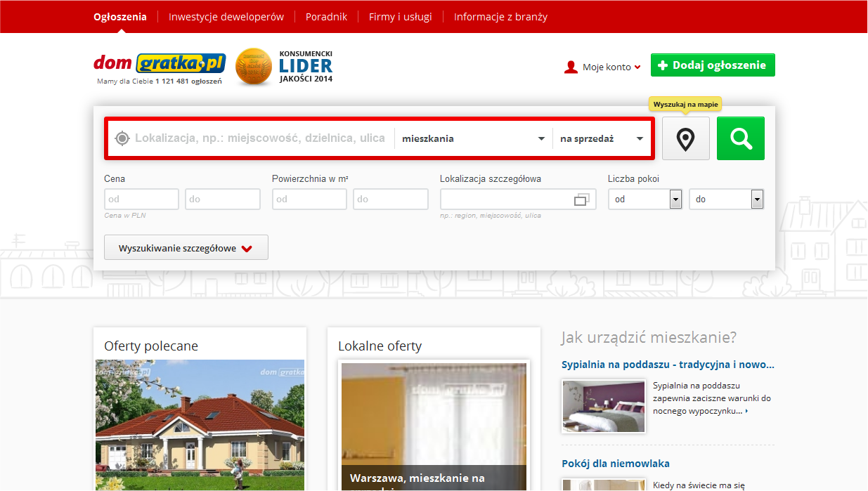
Task: Click the Cena 'do' input field
Action: click(223, 199)
